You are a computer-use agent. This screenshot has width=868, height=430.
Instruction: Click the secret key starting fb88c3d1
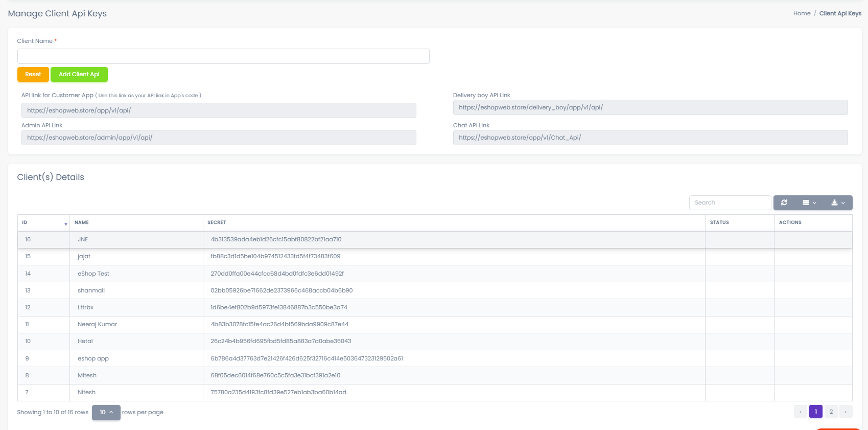[275, 256]
